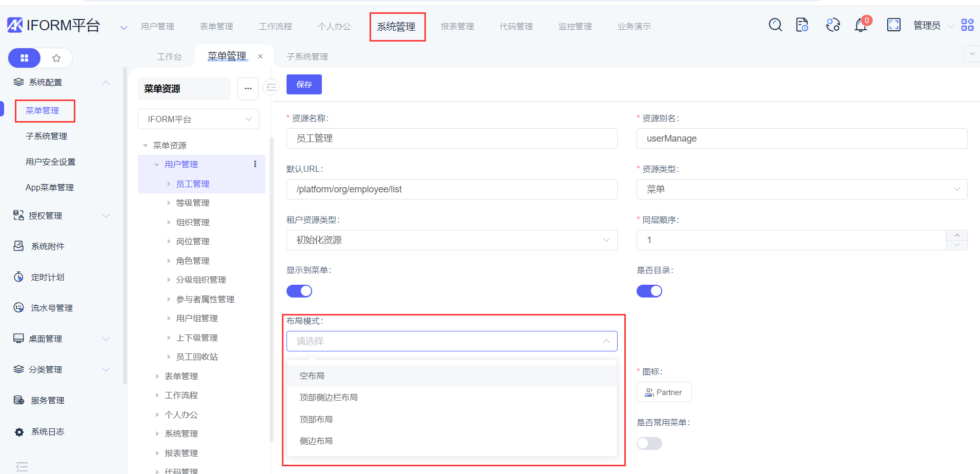The width and height of the screenshot is (980, 474).
Task: Click the star favorites icon in sidebar
Action: click(x=56, y=58)
